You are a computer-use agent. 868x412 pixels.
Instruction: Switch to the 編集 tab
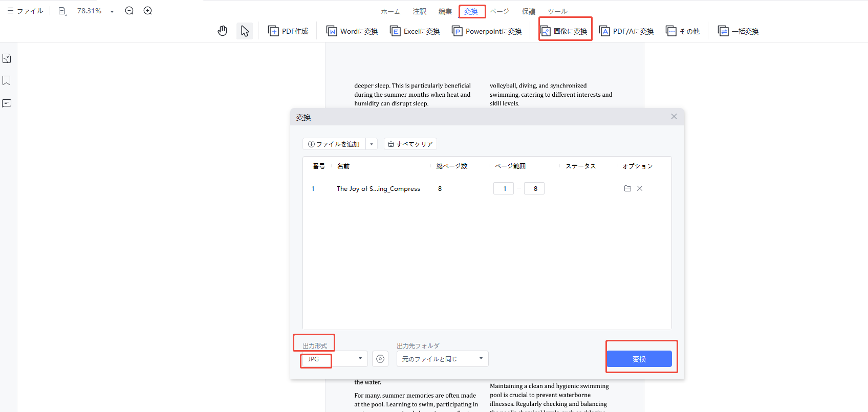445,11
